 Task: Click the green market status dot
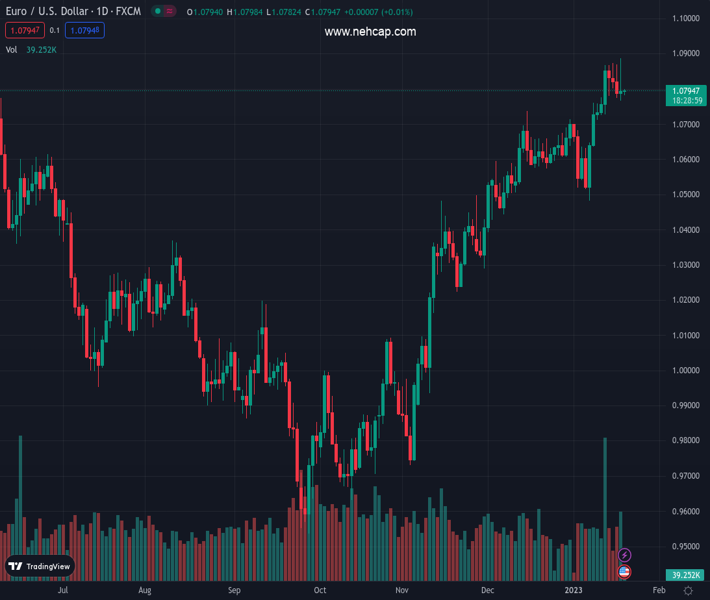157,12
